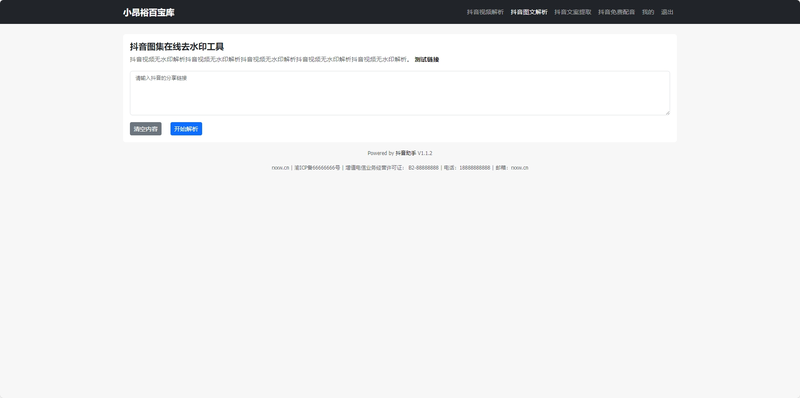Select the 抖音图文解析 navigation item

click(529, 12)
